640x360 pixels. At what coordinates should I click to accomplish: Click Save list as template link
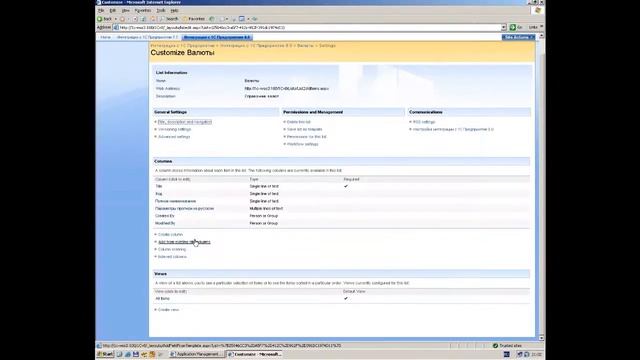tap(304, 129)
